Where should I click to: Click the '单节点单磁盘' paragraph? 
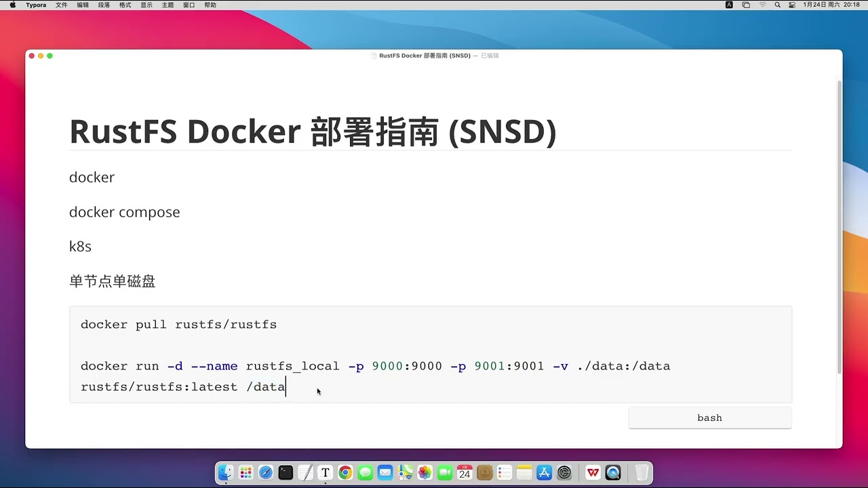pyautogui.click(x=113, y=281)
